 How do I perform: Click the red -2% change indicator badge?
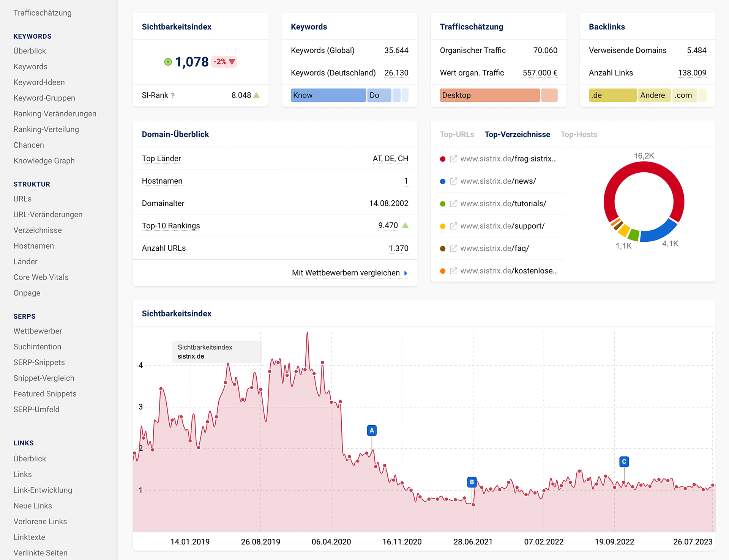click(x=224, y=62)
